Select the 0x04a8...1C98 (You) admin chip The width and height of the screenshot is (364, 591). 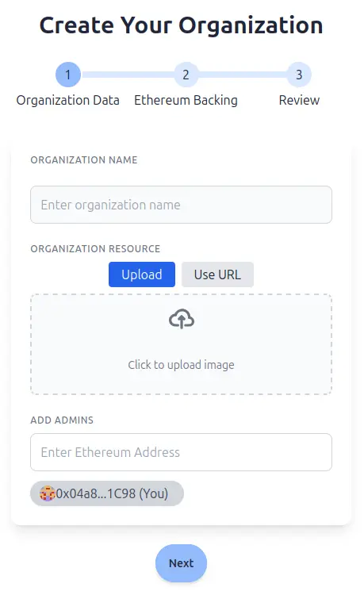[x=107, y=493]
